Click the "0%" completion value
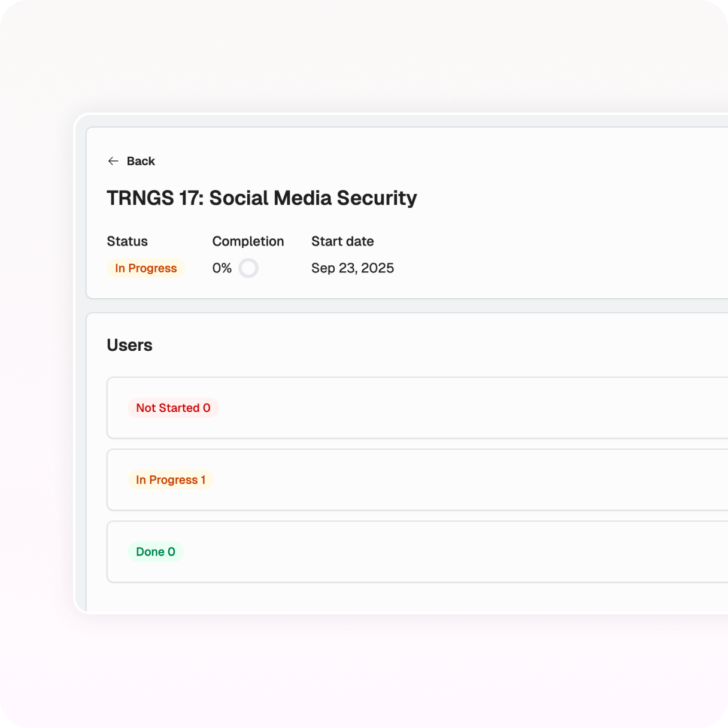This screenshot has height=728, width=728. pyautogui.click(x=222, y=268)
